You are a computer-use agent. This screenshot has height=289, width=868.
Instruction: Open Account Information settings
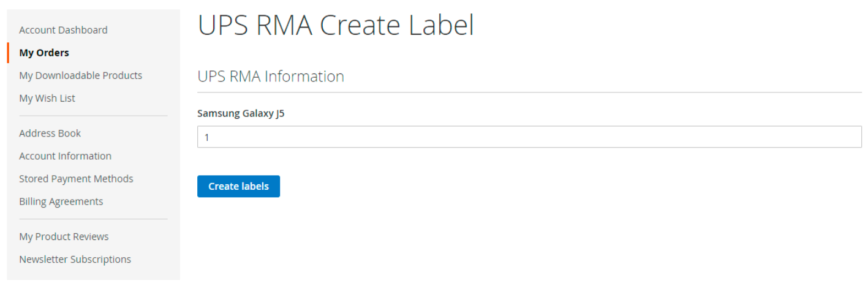(x=65, y=156)
